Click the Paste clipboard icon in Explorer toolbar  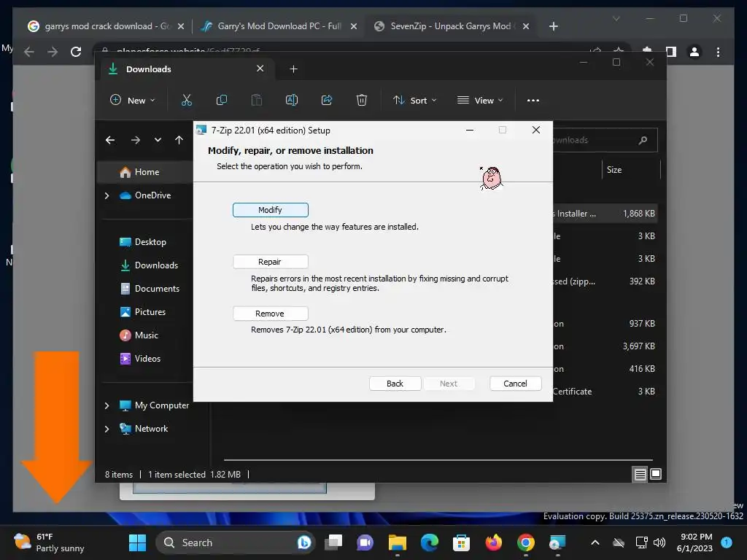[256, 100]
